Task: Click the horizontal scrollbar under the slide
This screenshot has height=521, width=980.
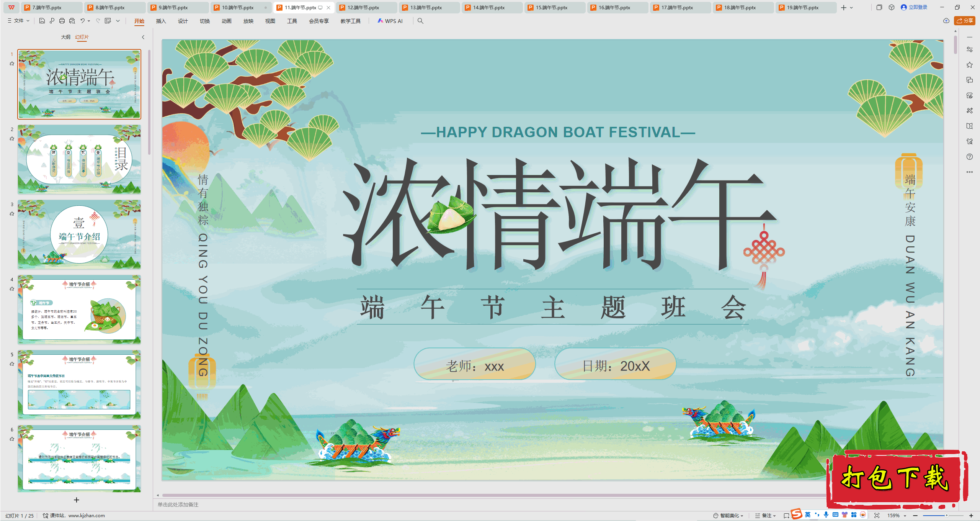Action: (494, 495)
